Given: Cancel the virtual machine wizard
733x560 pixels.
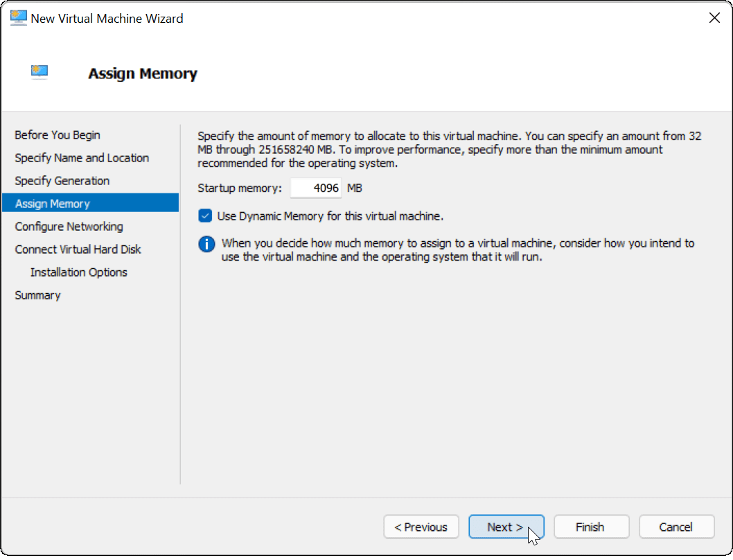Looking at the screenshot, I should point(675,527).
